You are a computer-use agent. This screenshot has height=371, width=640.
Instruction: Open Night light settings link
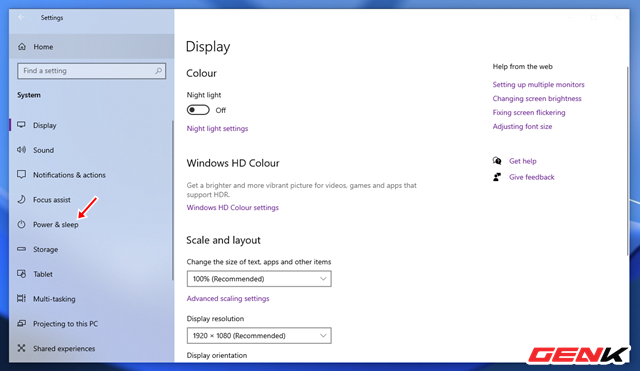[217, 128]
